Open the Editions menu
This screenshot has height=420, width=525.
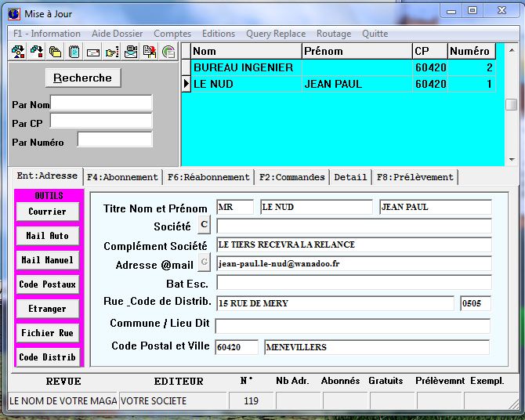coord(218,34)
